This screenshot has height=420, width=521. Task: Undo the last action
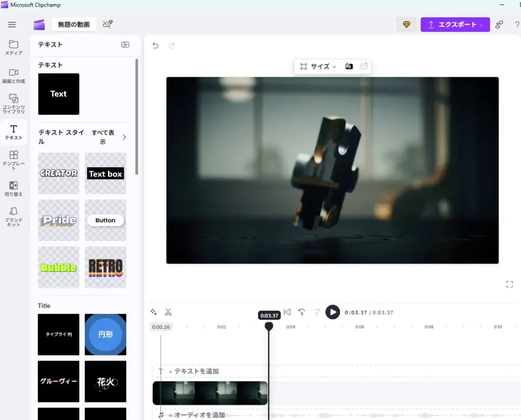[156, 45]
